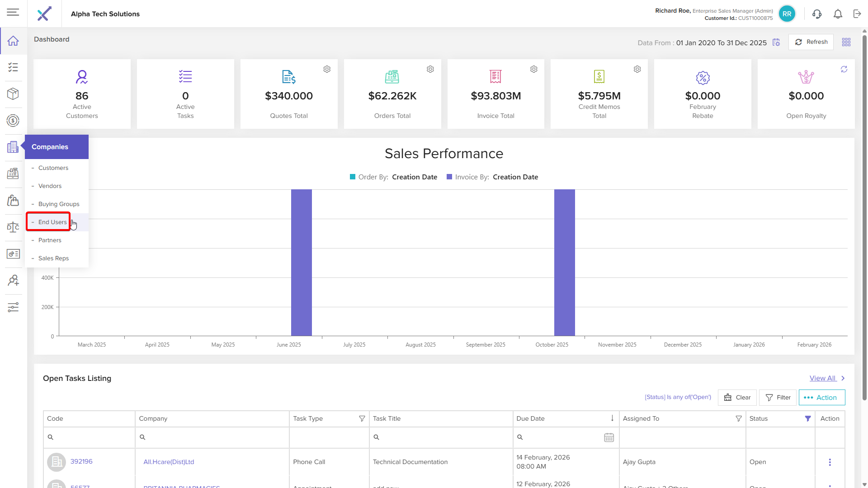The height and width of the screenshot is (488, 868).
Task: Open the Assigned To column filter
Action: pyautogui.click(x=738, y=419)
